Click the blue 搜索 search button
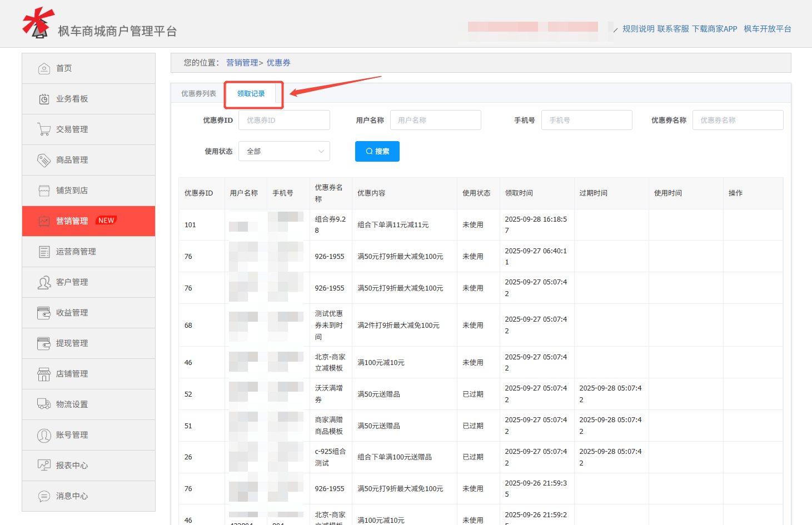The image size is (812, 525). (377, 151)
